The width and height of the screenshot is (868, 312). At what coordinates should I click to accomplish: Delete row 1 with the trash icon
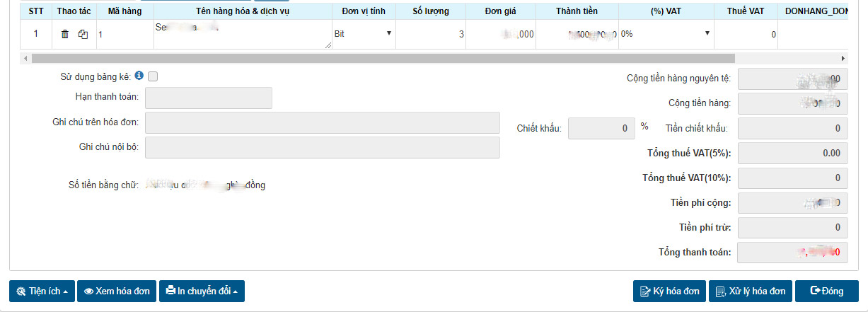coord(65,34)
